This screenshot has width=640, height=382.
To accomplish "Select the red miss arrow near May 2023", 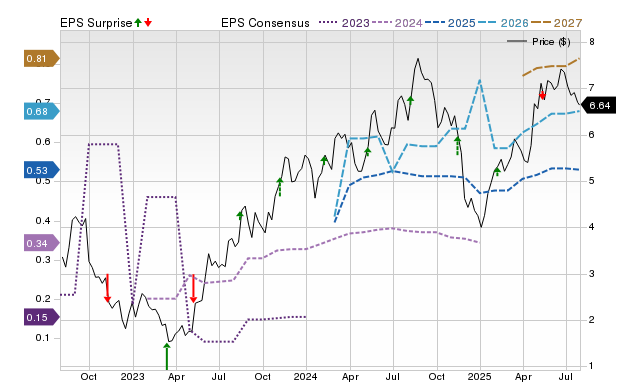I will click(x=193, y=288).
